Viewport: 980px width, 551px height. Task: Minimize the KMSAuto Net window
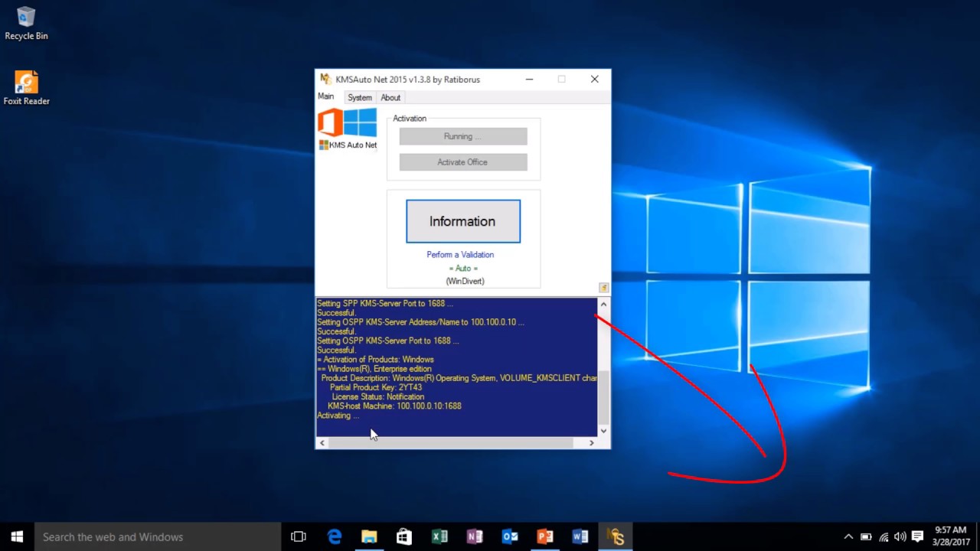pyautogui.click(x=530, y=79)
